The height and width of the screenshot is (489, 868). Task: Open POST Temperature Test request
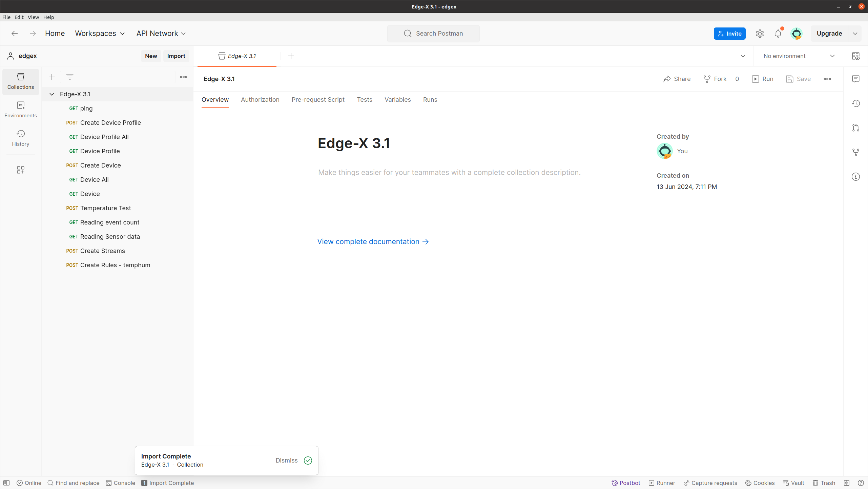tap(117, 208)
